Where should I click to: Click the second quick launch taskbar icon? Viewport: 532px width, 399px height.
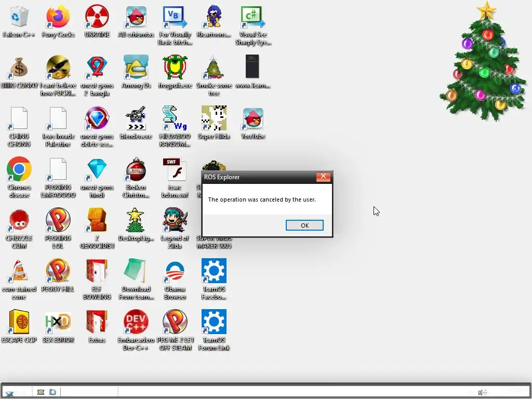click(x=52, y=392)
